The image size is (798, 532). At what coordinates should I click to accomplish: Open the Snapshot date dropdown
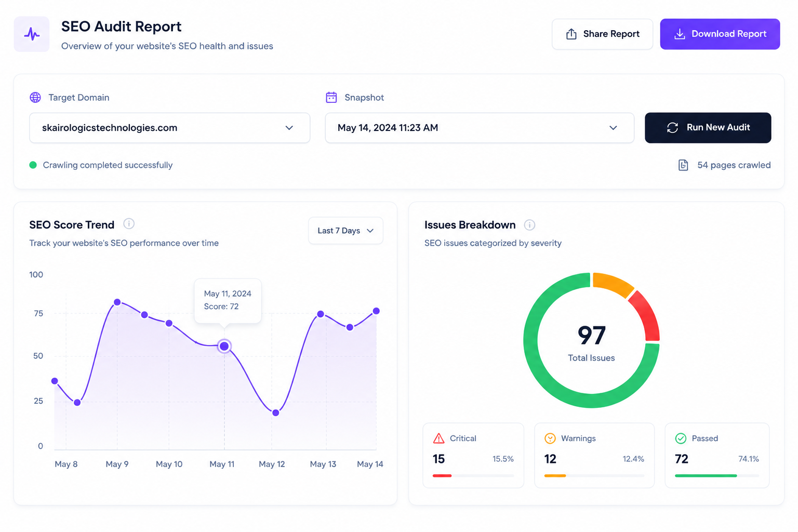[x=480, y=128]
